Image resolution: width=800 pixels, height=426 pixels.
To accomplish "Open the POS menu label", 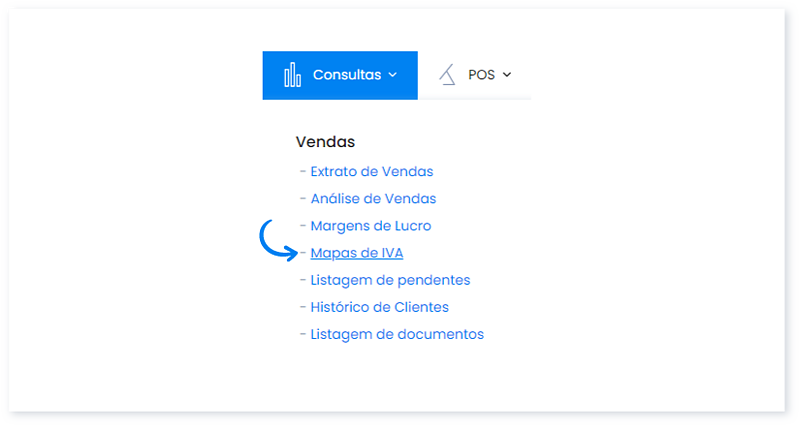I will (x=481, y=75).
